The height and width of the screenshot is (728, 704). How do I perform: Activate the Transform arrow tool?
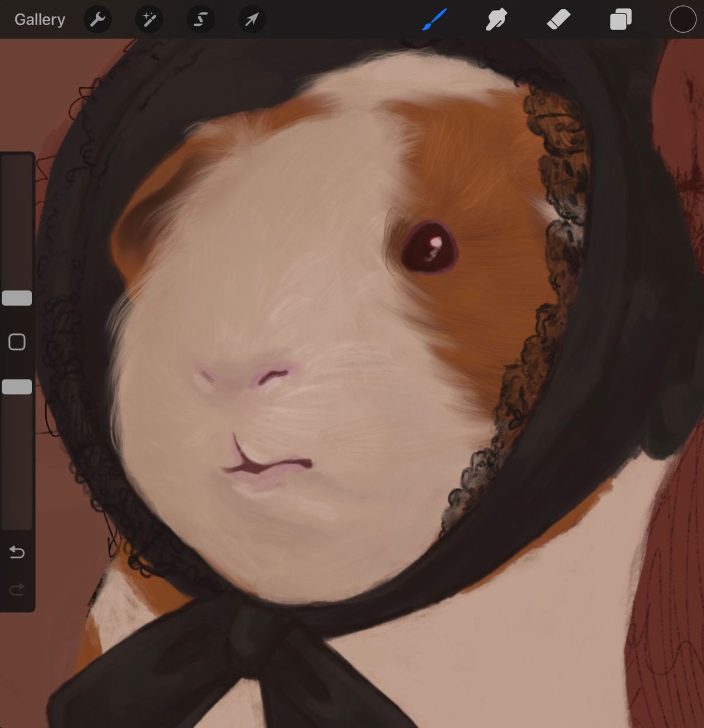(x=252, y=20)
